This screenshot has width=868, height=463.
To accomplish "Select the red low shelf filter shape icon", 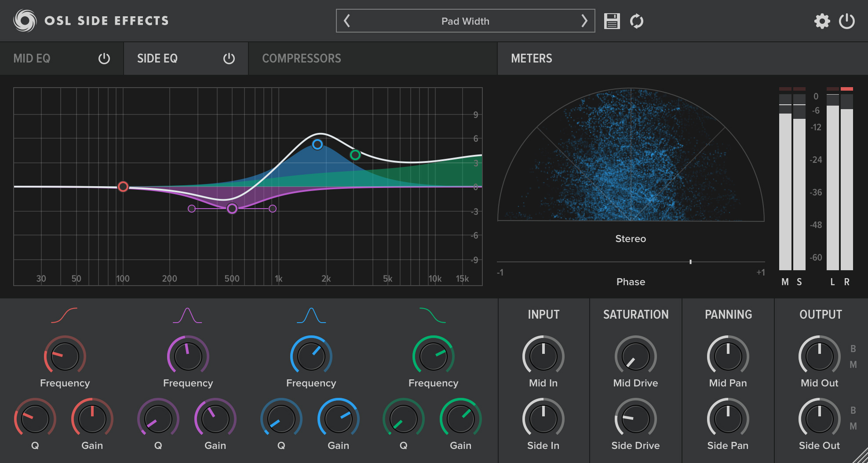I will [x=64, y=315].
